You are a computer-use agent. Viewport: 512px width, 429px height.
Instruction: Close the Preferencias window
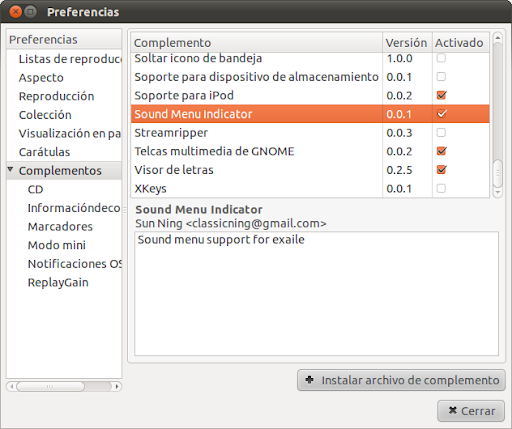pyautogui.click(x=16, y=12)
